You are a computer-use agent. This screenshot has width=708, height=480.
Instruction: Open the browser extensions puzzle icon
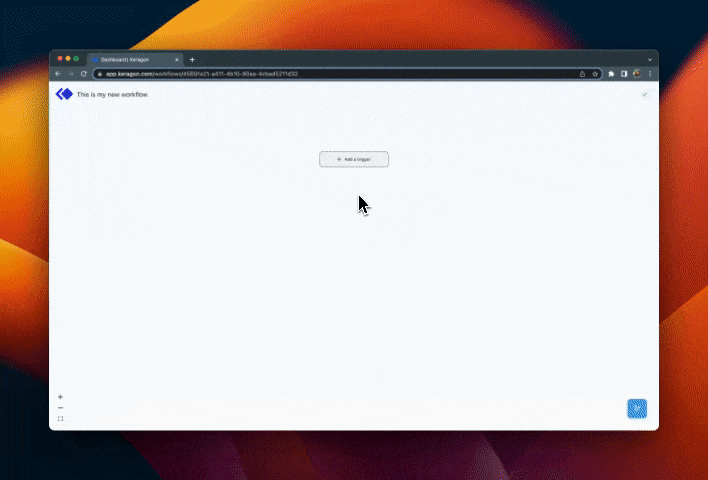pyautogui.click(x=611, y=74)
